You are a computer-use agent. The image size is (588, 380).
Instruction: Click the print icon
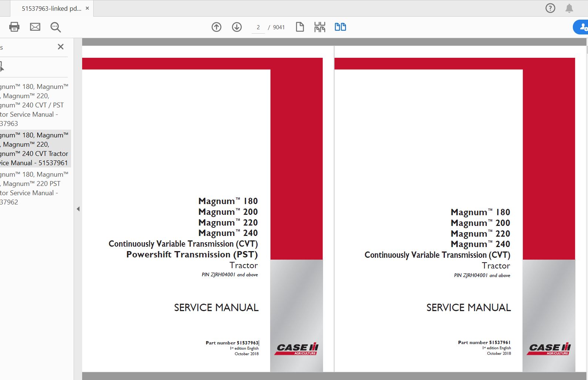[x=14, y=27]
